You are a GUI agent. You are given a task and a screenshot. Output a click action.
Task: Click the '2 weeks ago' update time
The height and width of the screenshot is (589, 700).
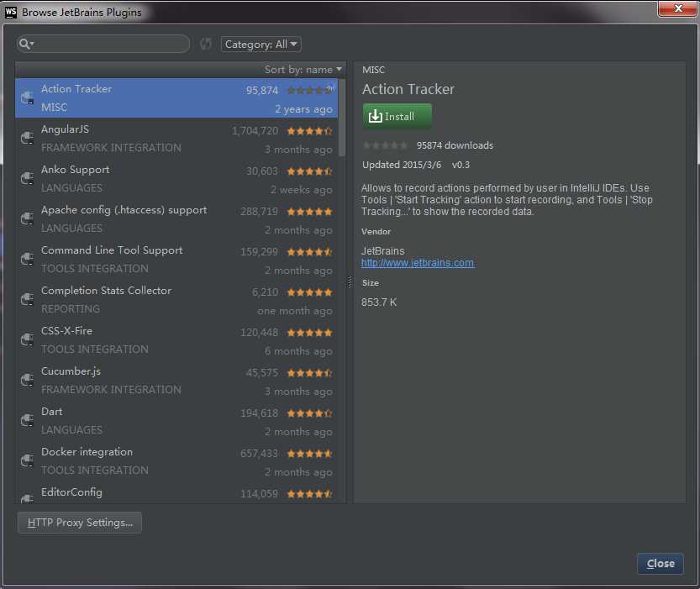pos(302,190)
